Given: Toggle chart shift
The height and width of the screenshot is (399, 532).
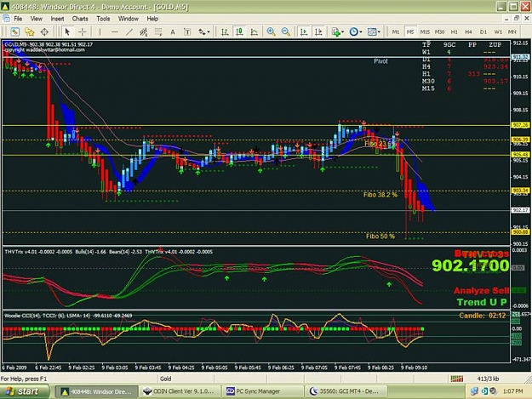Looking at the screenshot, I should tap(318, 31).
